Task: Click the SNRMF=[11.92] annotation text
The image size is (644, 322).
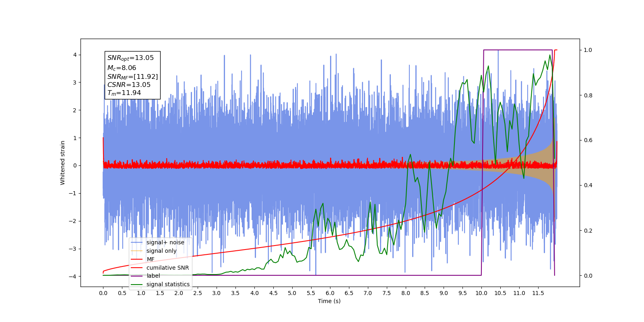Action: point(132,76)
